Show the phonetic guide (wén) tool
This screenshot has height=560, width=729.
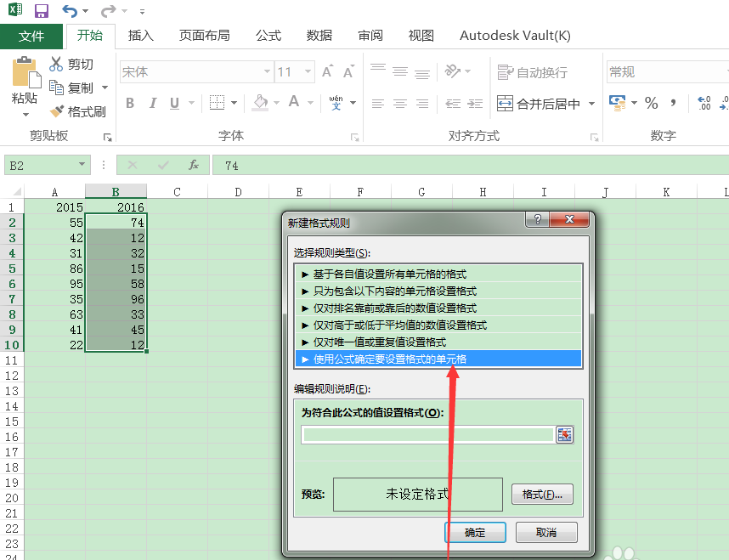tap(336, 102)
